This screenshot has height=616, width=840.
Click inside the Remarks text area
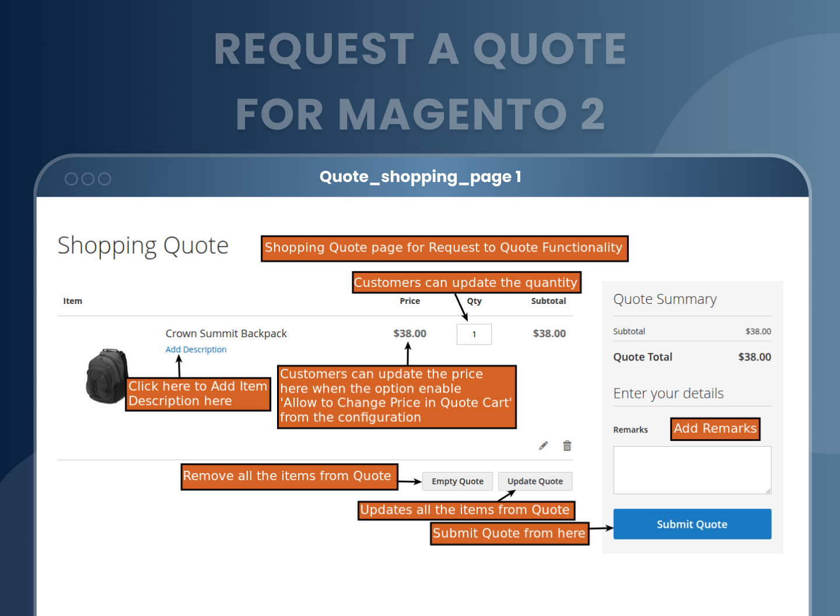(x=692, y=470)
